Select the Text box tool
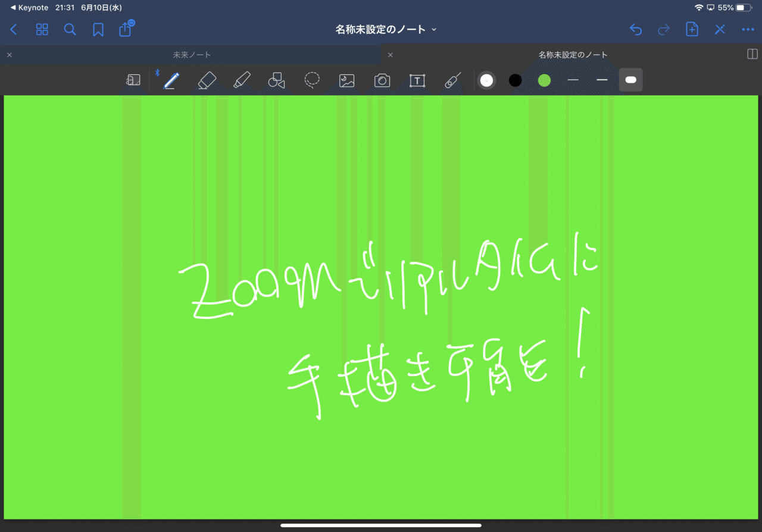Screen dimensions: 762x532 417,80
